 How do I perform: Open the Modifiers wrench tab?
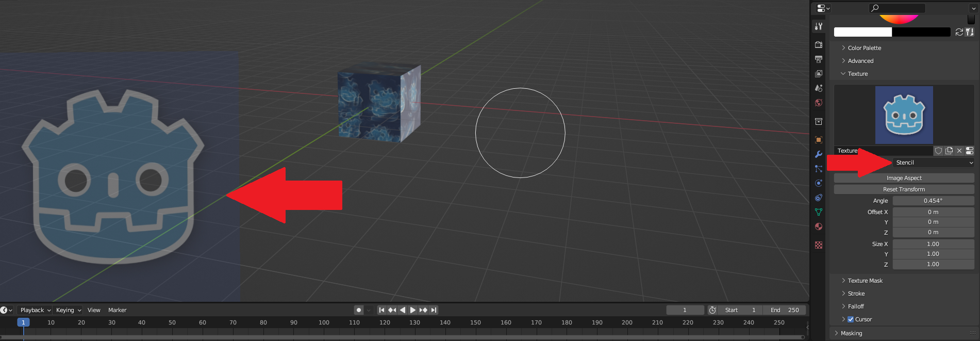click(819, 154)
